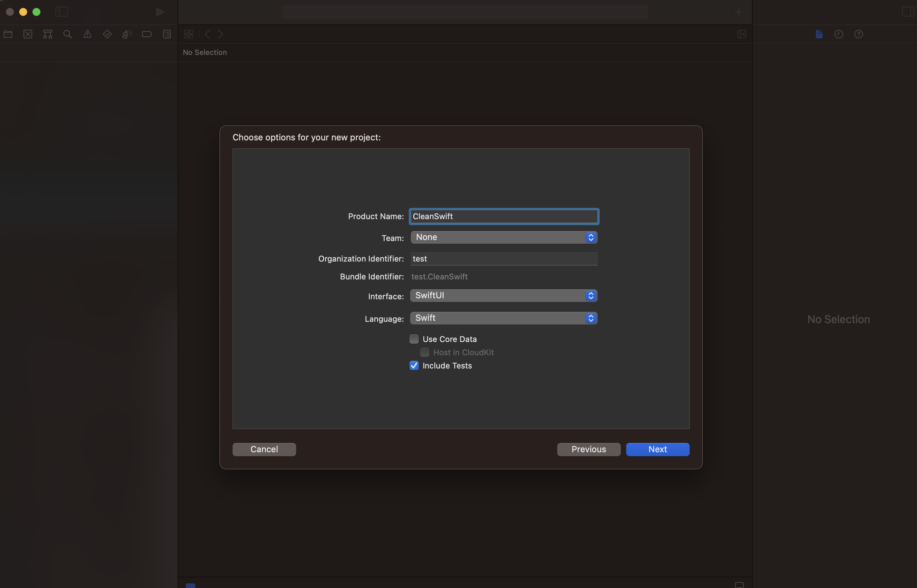Open the Language dropdown showing Swift
This screenshot has width=917, height=588.
tap(504, 318)
